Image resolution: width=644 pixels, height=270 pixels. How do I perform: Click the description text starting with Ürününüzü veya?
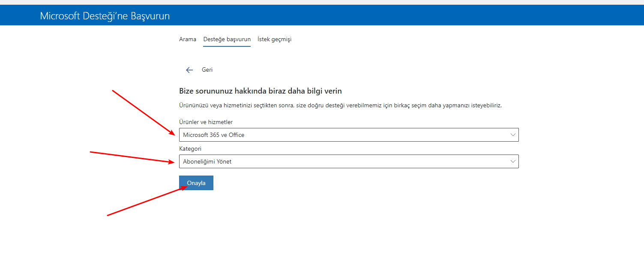(340, 105)
